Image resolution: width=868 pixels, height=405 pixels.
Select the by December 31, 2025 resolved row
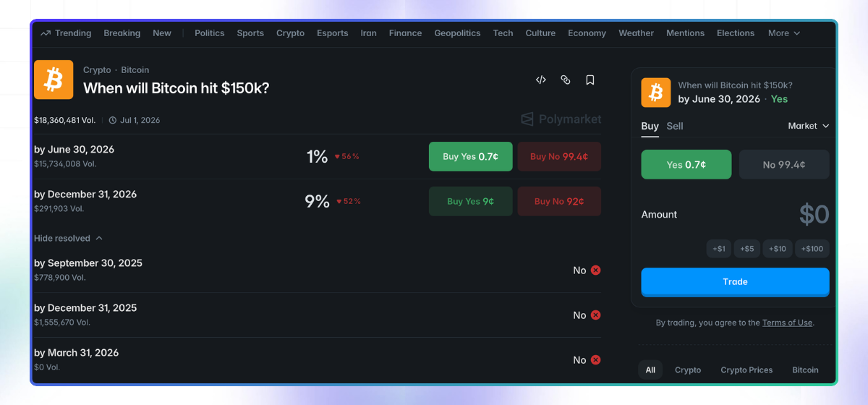click(318, 315)
